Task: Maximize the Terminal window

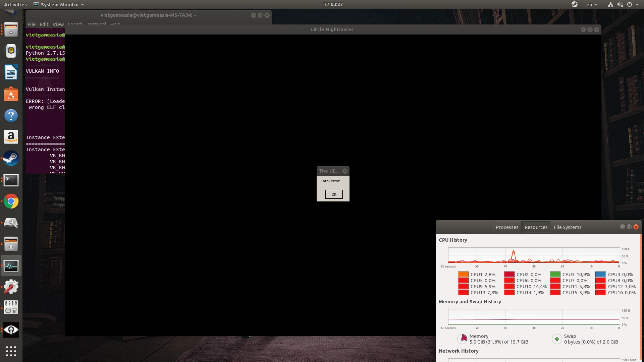Action: point(260,15)
